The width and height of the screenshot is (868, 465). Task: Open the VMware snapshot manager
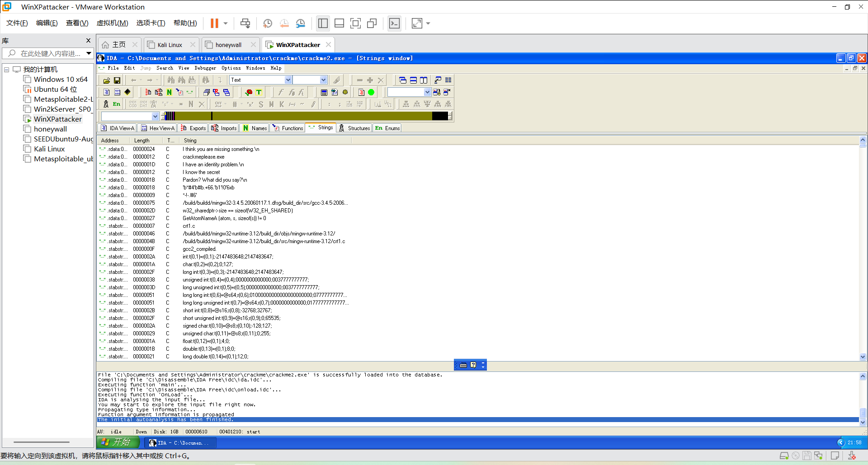pos(301,23)
